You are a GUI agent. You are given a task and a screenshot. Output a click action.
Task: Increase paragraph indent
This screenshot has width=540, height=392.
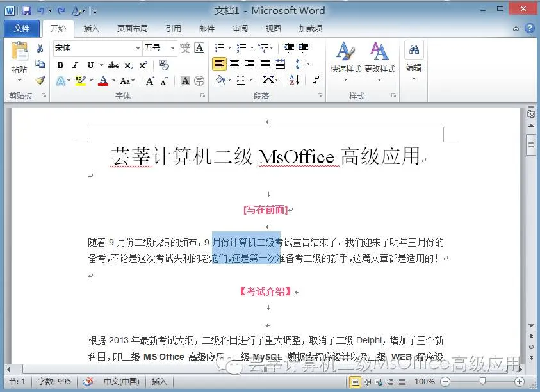pos(303,47)
